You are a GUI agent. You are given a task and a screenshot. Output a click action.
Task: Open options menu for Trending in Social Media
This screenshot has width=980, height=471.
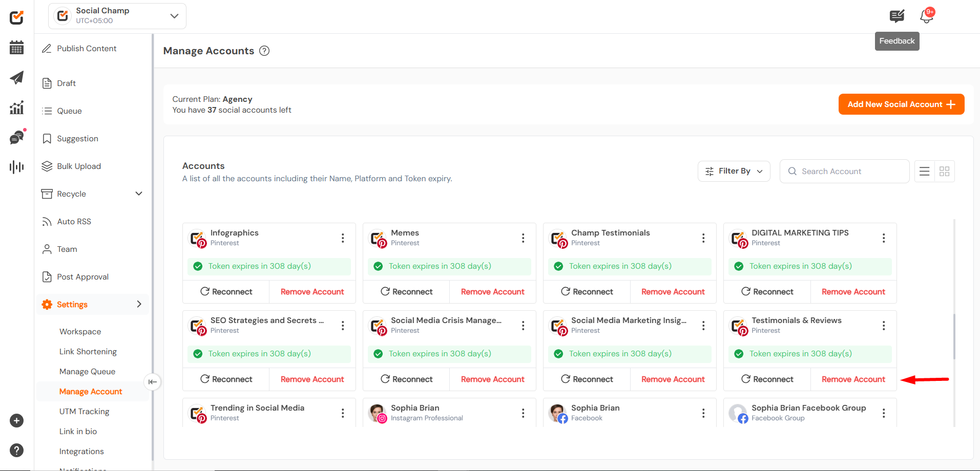[343, 413]
